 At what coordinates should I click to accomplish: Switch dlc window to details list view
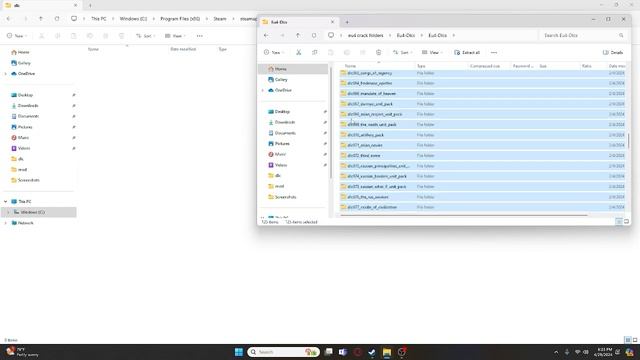628,340
